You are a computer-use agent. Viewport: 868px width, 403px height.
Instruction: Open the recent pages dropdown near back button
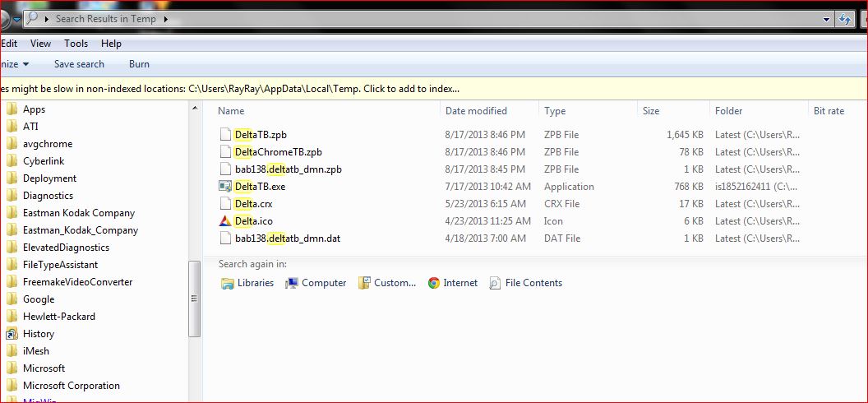coord(16,20)
